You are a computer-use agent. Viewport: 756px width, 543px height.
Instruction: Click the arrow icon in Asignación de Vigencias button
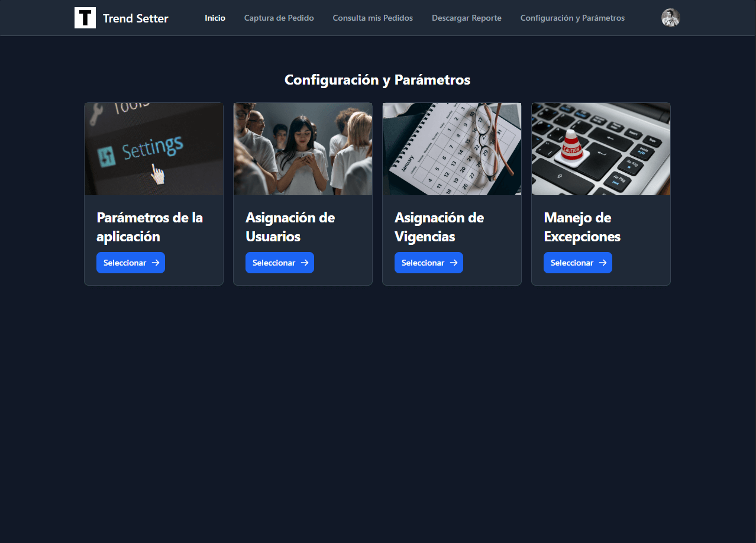[454, 263]
